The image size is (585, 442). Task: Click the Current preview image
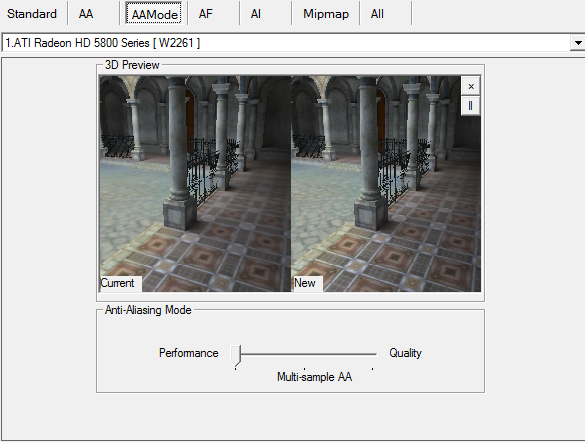(195, 184)
